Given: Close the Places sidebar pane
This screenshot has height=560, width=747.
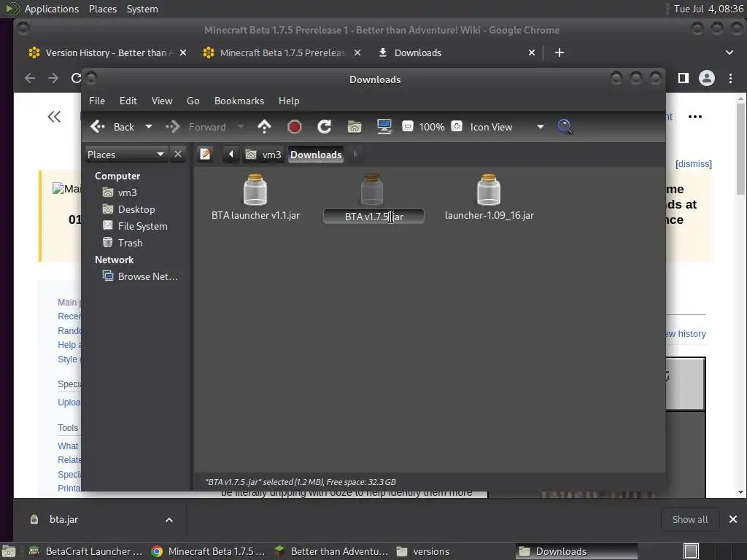Looking at the screenshot, I should click(x=178, y=155).
